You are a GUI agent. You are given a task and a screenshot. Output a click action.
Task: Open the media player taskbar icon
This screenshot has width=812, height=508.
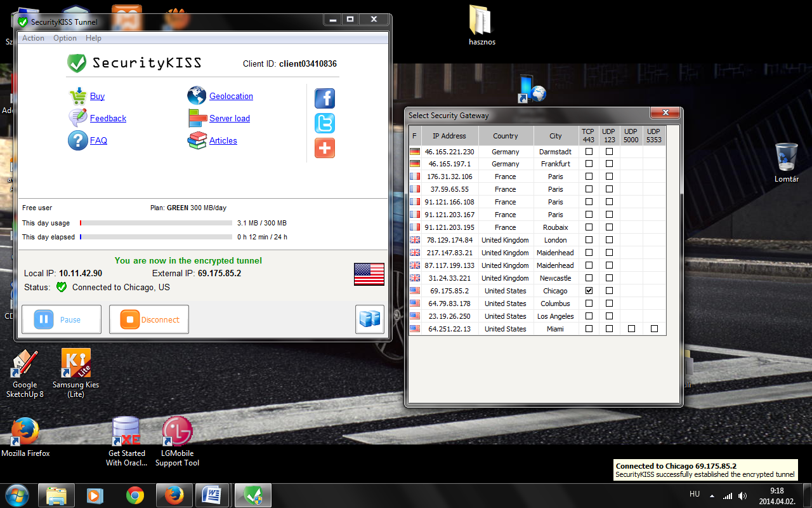[x=95, y=495]
